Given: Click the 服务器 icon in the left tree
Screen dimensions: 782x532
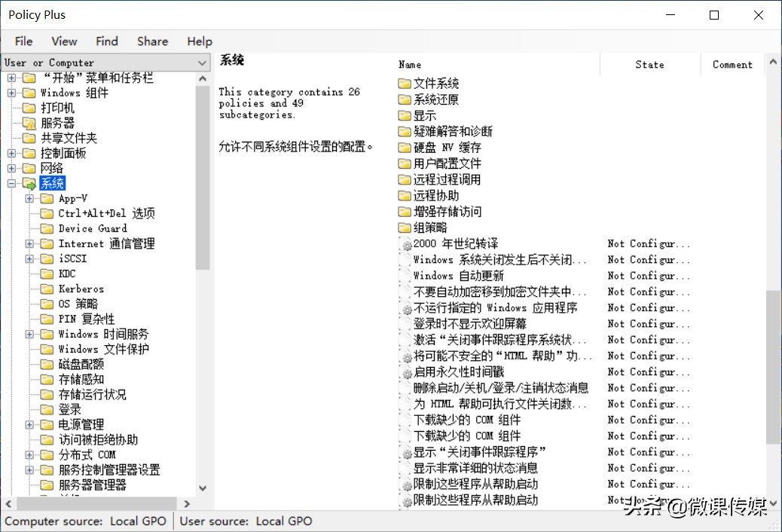Looking at the screenshot, I should (x=31, y=123).
